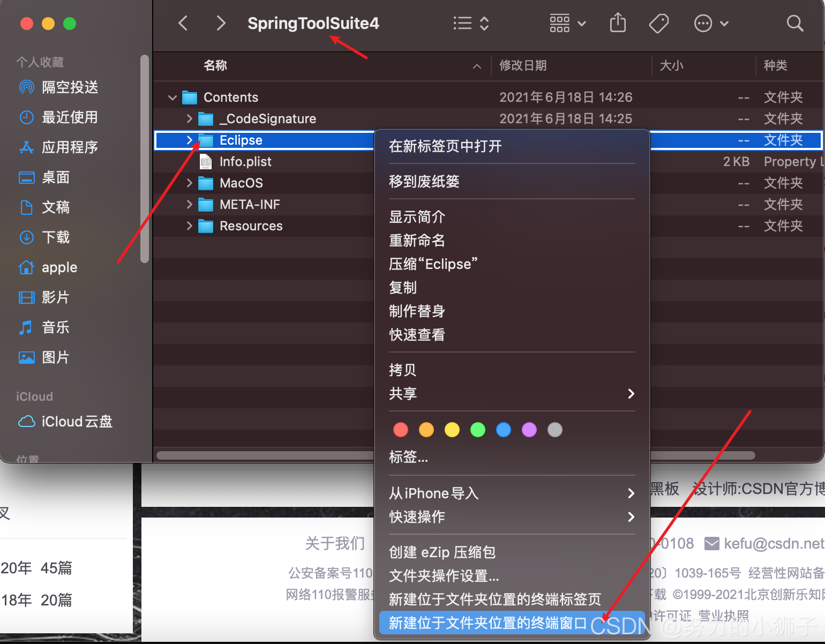Open iCloud云盘 in the sidebar
Screen dimensions: 825x644
[66, 421]
